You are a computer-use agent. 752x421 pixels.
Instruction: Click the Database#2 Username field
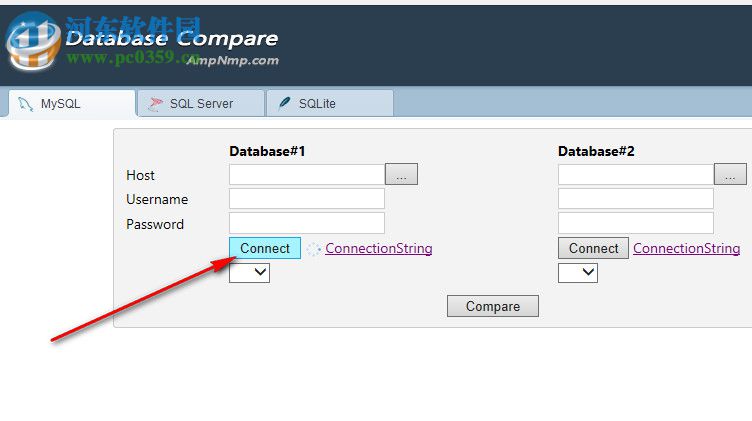click(x=635, y=199)
